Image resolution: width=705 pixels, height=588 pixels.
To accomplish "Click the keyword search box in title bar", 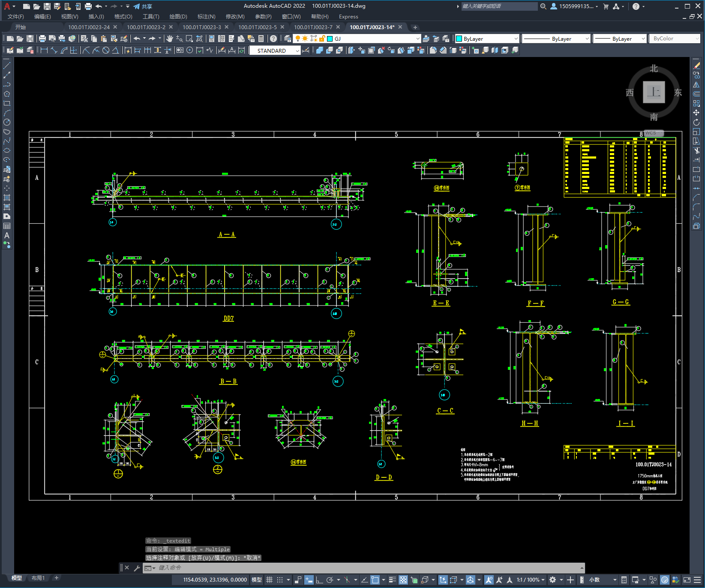I will coord(499,6).
